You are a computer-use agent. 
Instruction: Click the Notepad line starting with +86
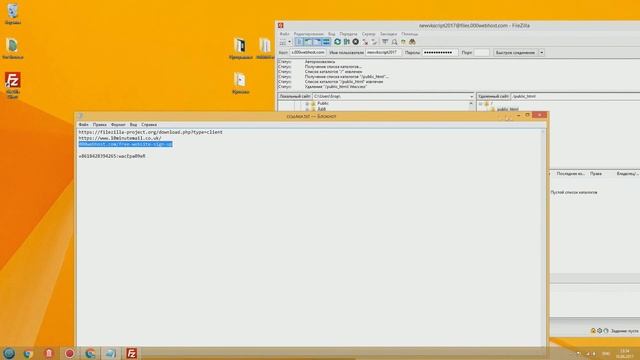point(112,156)
